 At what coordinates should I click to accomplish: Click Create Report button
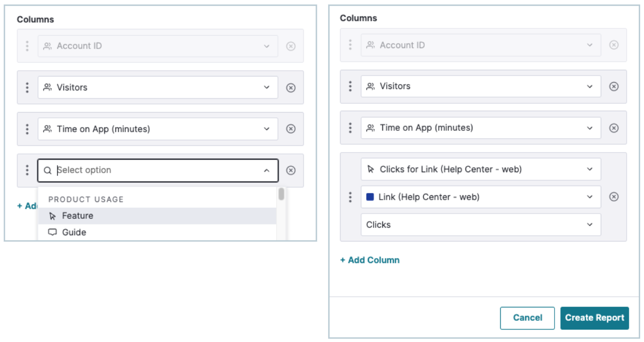[x=594, y=318]
